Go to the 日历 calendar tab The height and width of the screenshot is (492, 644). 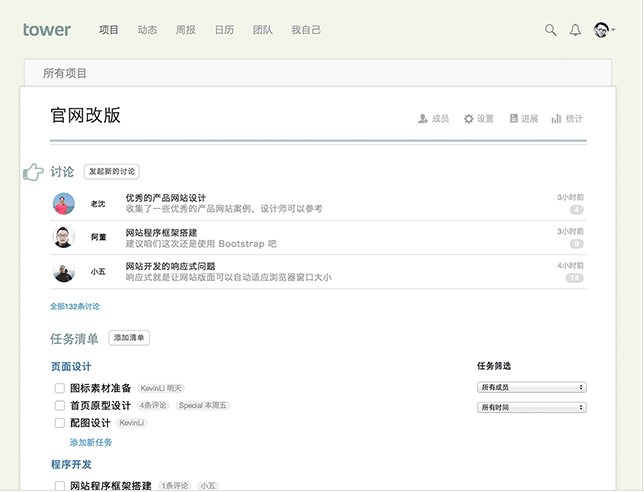[224, 30]
